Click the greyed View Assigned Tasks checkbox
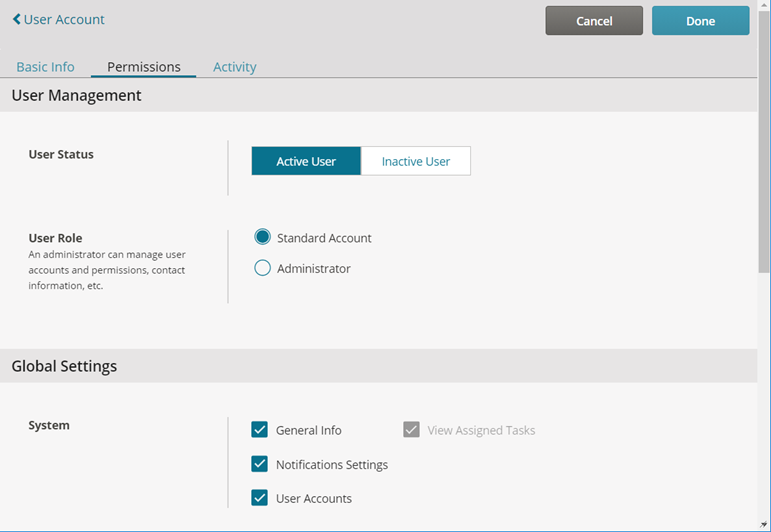 point(412,429)
